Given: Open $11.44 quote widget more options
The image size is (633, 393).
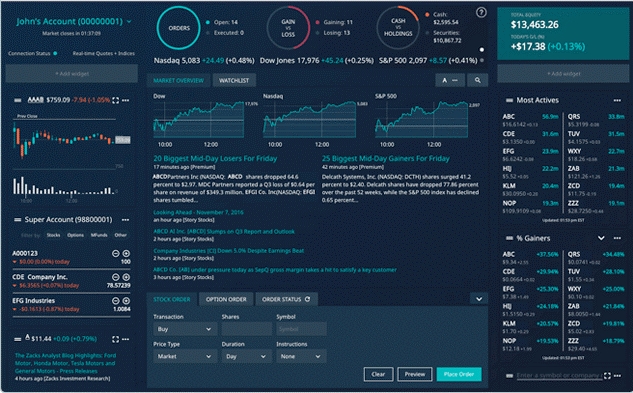Looking at the screenshot, I should (x=126, y=339).
